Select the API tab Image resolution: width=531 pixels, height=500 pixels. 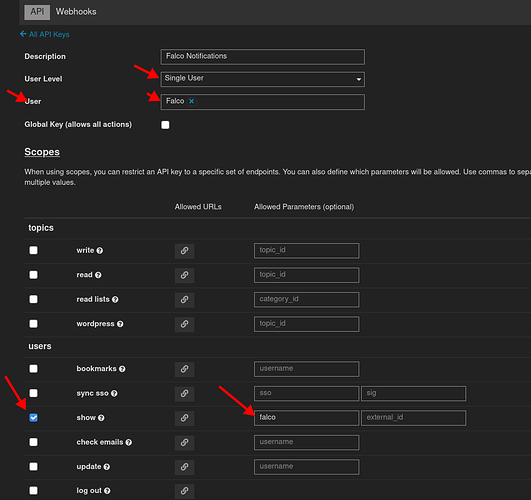pyautogui.click(x=37, y=12)
